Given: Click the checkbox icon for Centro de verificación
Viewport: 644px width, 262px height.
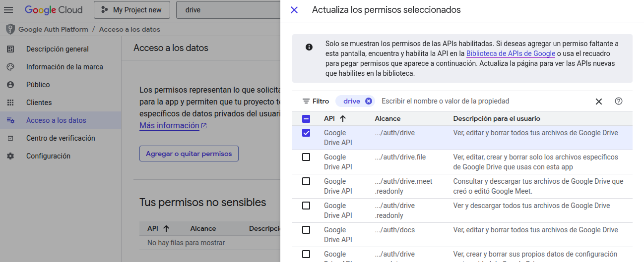Looking at the screenshot, I should (10, 138).
